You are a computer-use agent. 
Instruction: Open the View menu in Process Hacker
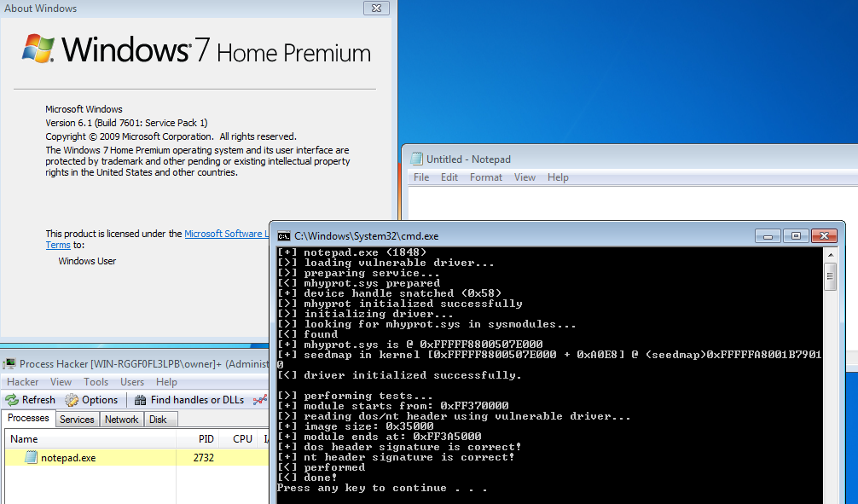[x=61, y=382]
